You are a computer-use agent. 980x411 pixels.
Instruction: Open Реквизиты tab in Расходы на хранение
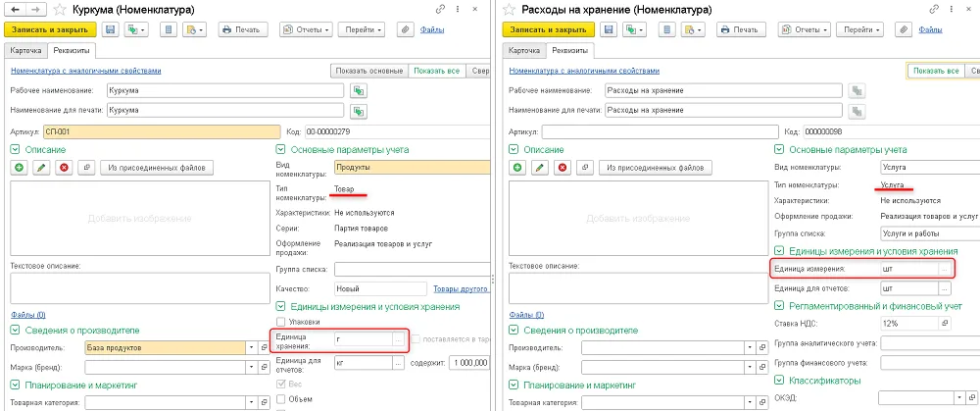567,51
